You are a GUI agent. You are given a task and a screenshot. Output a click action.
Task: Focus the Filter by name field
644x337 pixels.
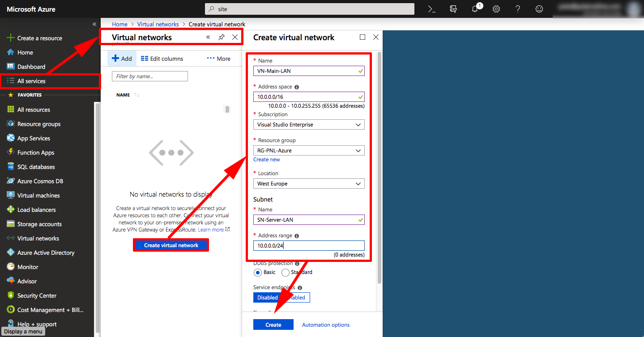[x=150, y=76]
